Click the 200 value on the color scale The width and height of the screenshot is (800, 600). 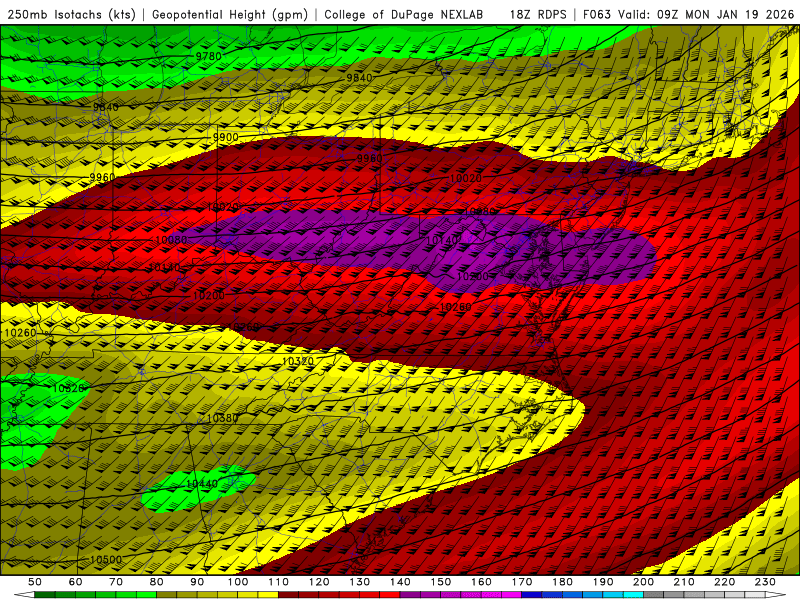point(644,582)
